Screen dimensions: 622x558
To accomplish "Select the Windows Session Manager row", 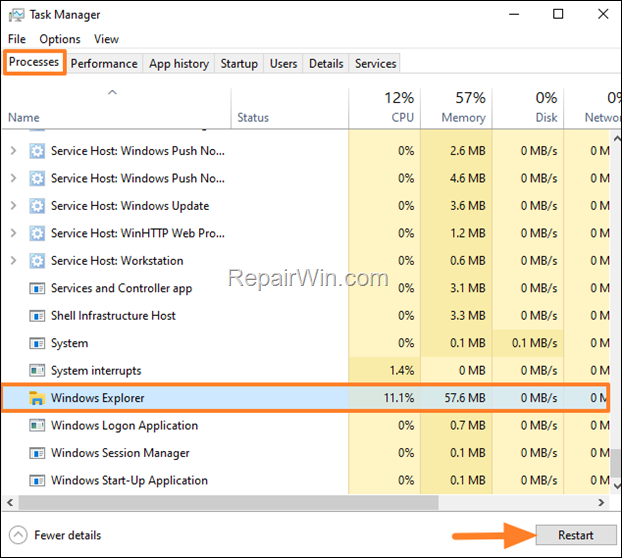I will tap(305, 453).
